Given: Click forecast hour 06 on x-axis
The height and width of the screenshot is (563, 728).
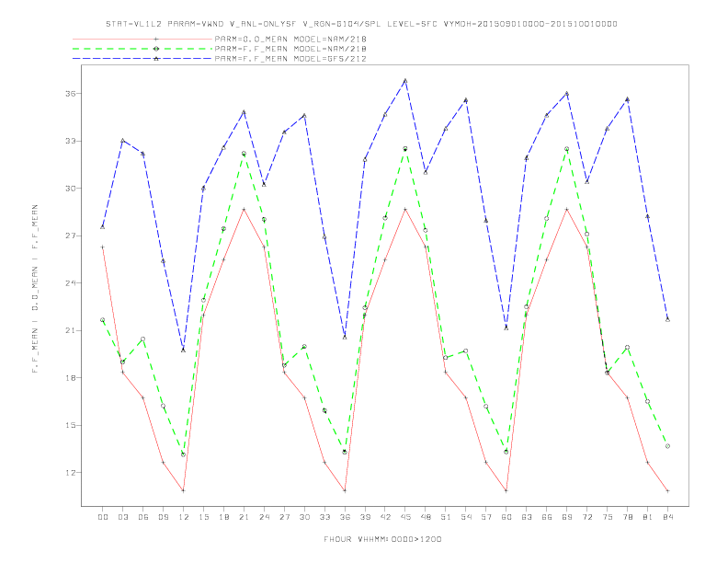Looking at the screenshot, I should (x=143, y=517).
